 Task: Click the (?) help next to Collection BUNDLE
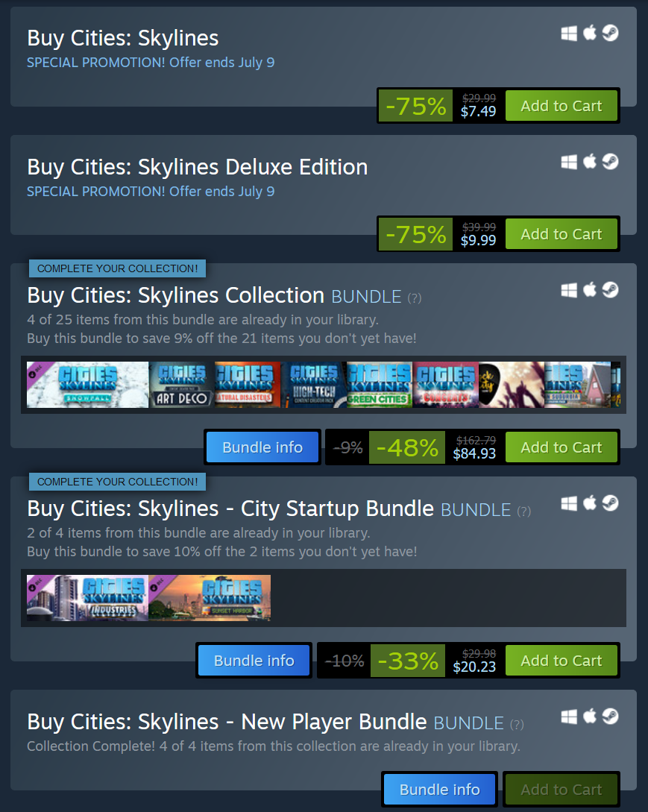tap(415, 298)
